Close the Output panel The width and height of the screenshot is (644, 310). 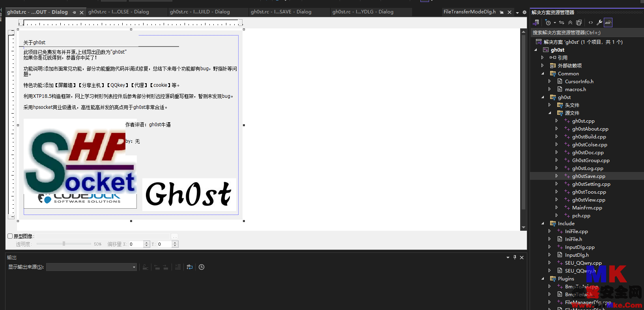(x=522, y=257)
